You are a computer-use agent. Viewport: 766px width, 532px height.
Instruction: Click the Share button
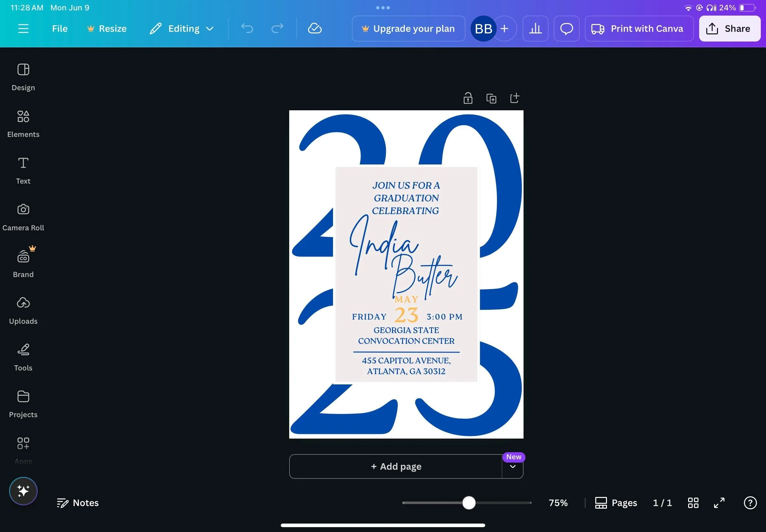[x=729, y=29]
